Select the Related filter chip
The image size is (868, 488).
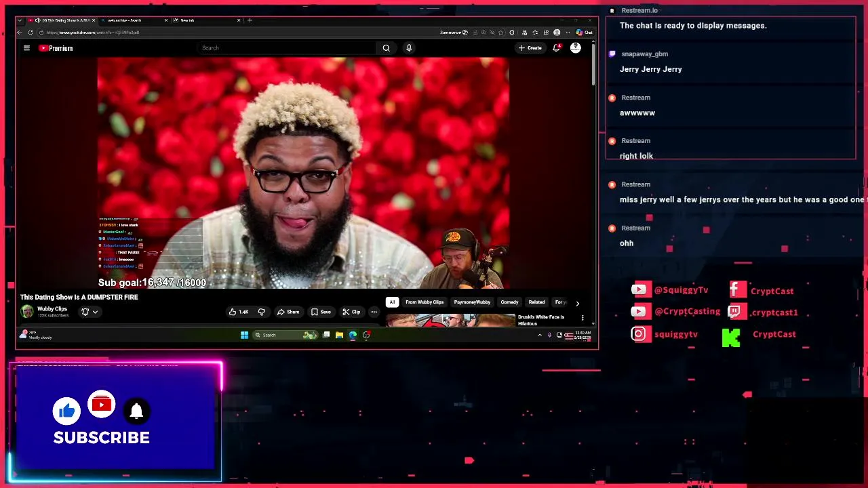(536, 302)
